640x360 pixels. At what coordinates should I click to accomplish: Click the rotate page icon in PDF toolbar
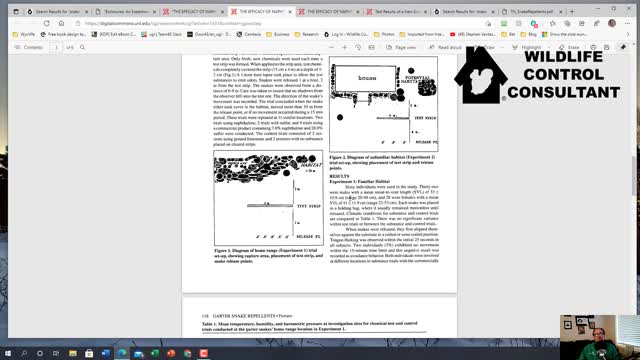pyautogui.click(x=358, y=47)
